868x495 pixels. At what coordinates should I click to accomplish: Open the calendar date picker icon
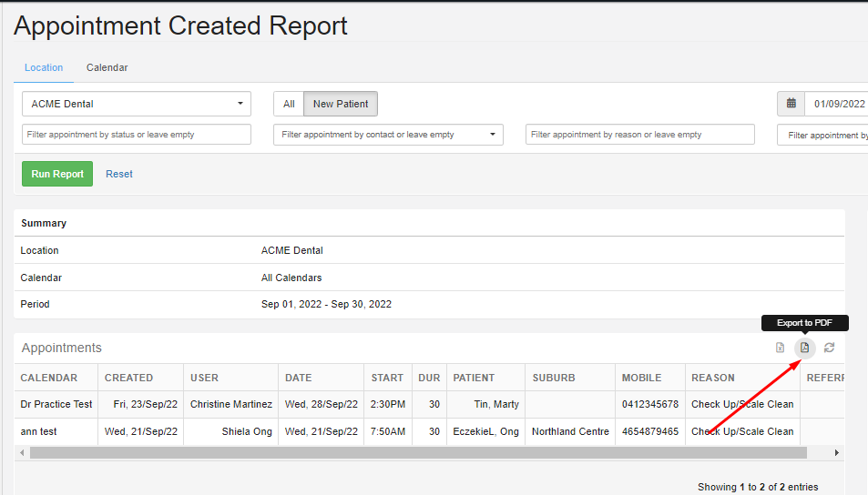pos(791,104)
